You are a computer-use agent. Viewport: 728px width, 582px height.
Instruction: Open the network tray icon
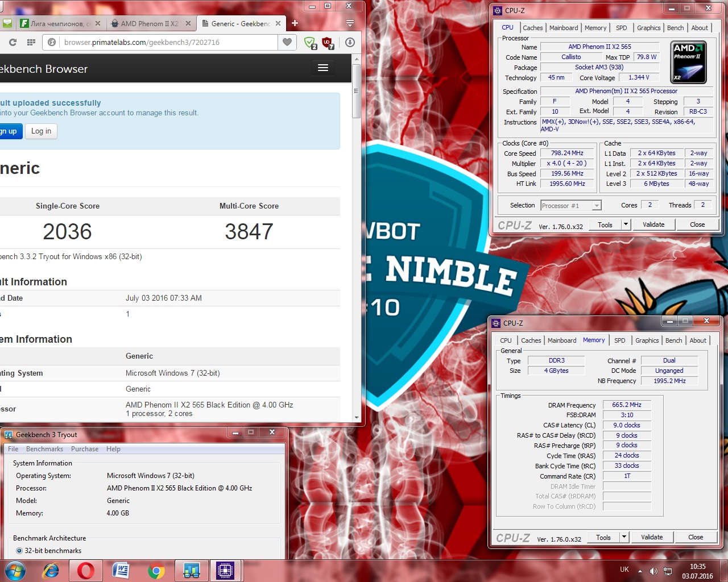[x=668, y=571]
